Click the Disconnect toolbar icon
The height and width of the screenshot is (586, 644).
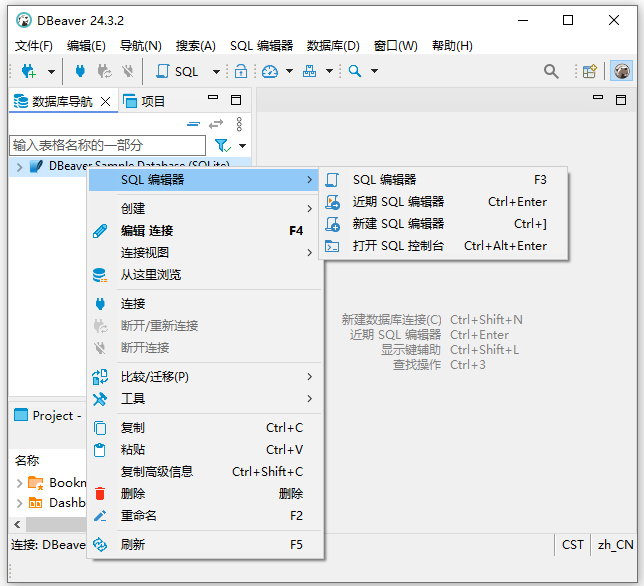[128, 71]
